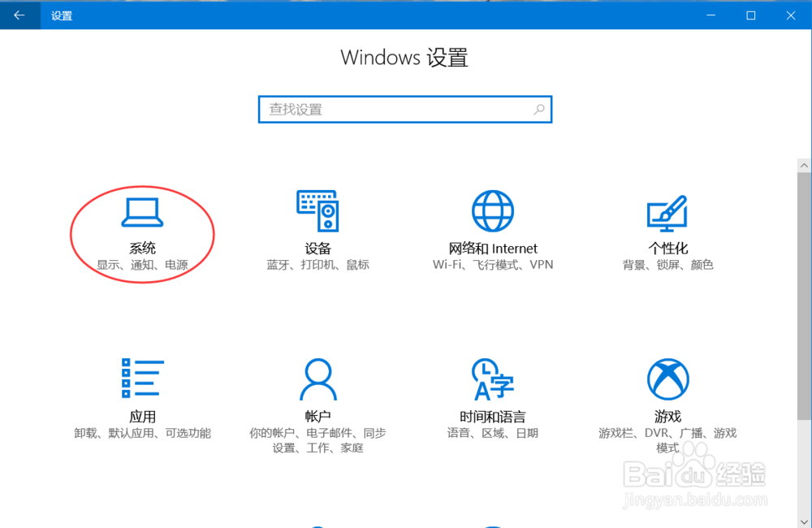Open the Time and Language icon

[x=493, y=379]
